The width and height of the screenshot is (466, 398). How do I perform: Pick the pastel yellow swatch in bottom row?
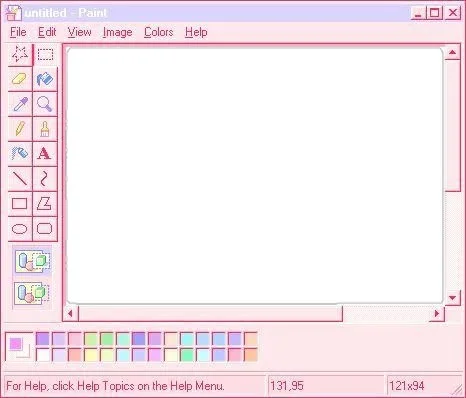91,355
